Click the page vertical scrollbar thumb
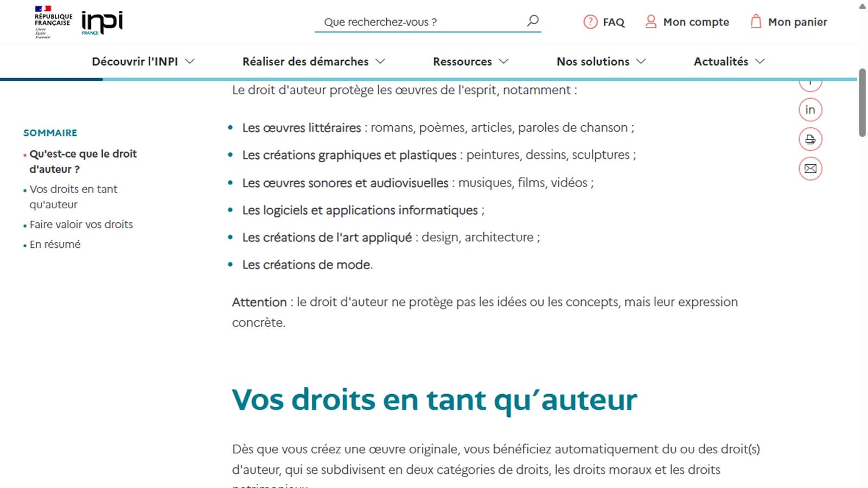Screen dimensions: 868x488 click(863, 103)
